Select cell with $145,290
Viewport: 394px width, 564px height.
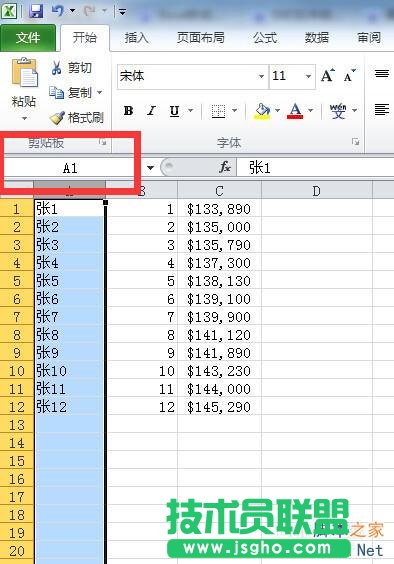coord(219,407)
